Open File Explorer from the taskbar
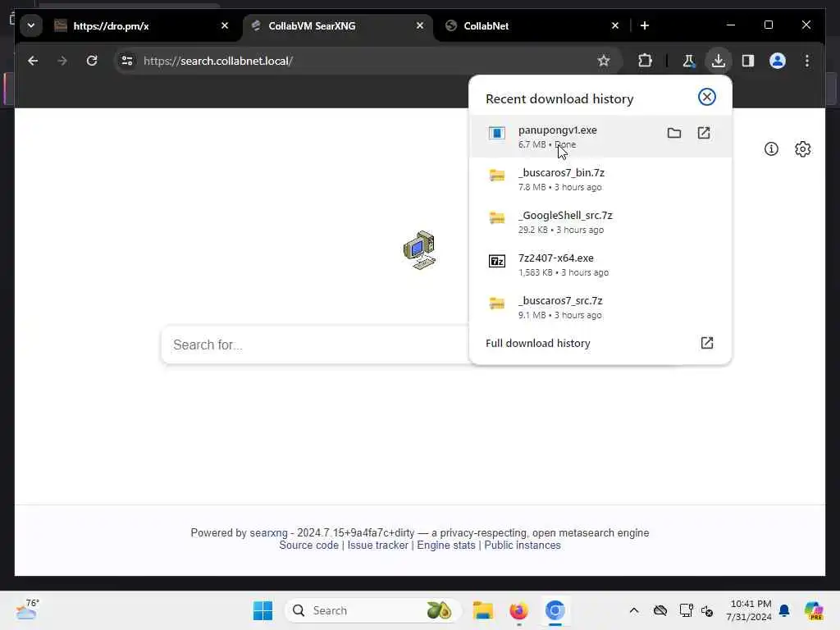 pyautogui.click(x=482, y=610)
